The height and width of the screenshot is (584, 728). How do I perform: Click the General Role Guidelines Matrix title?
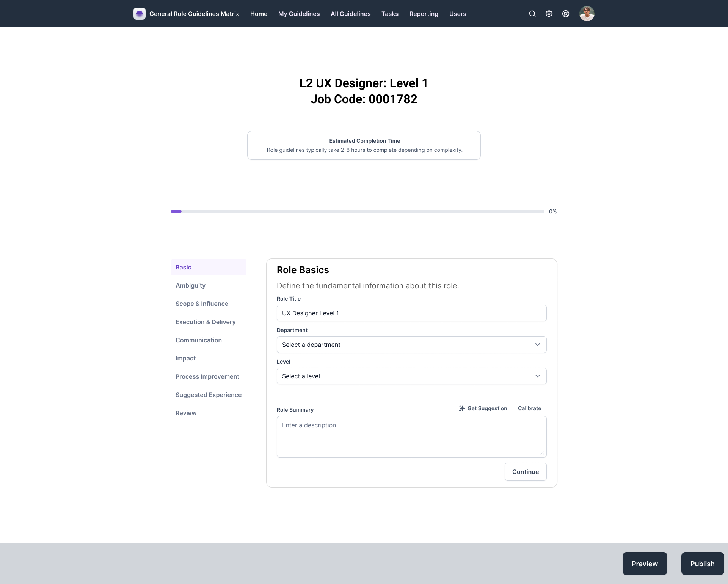tap(194, 14)
